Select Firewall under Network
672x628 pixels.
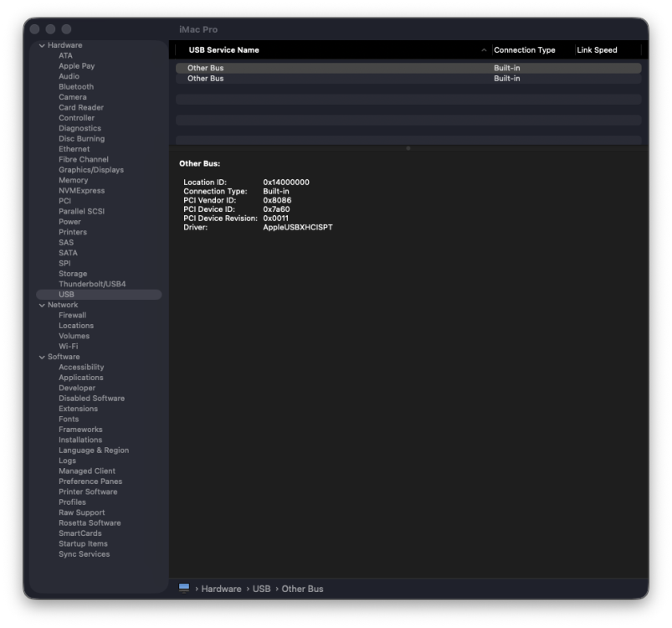tap(73, 315)
